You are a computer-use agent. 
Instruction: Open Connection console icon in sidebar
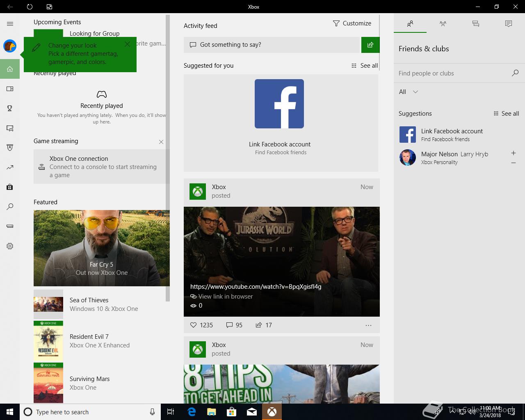10,226
